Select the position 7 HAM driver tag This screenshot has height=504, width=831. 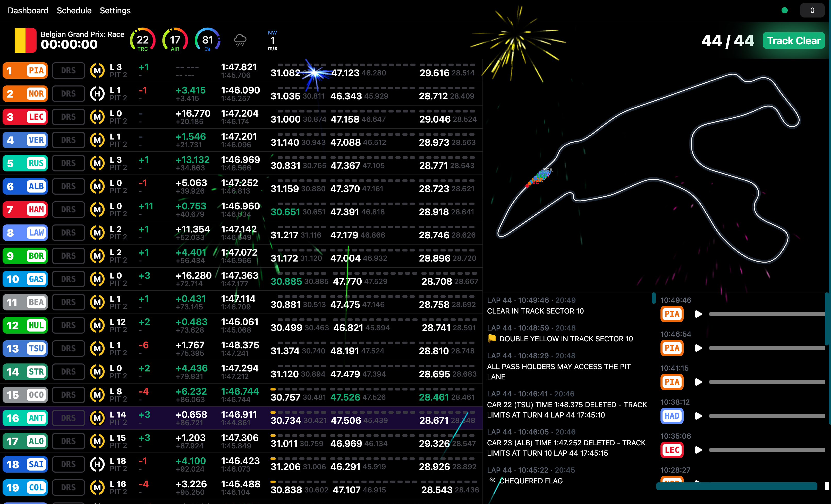tap(25, 210)
